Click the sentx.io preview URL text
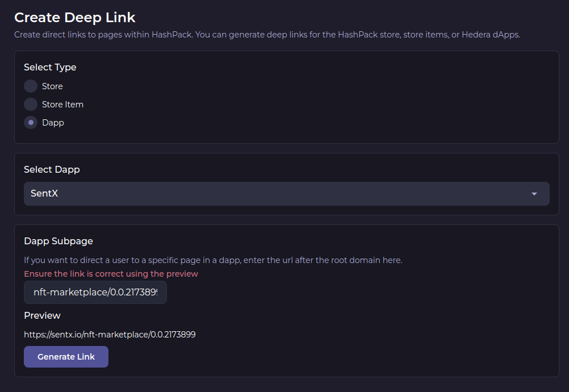 coord(110,335)
